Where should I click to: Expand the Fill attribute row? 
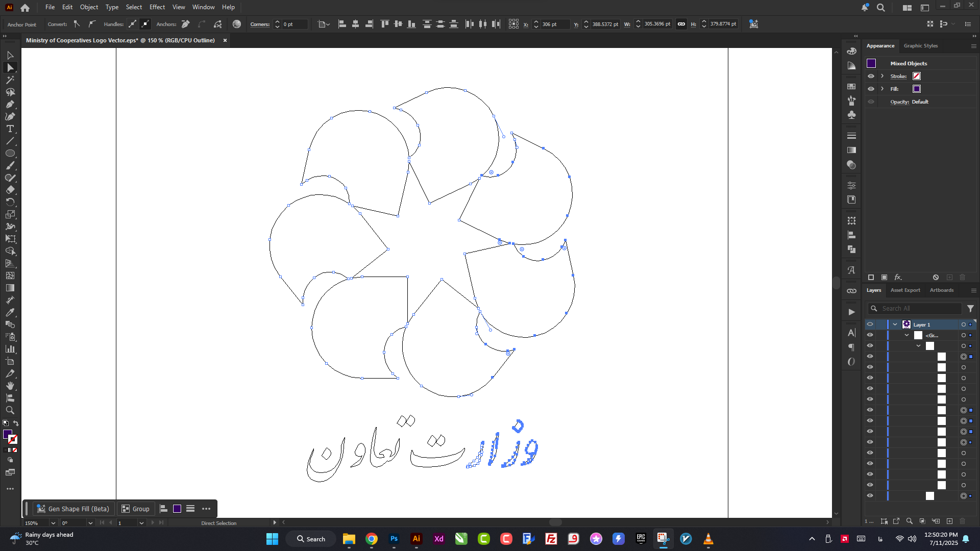pyautogui.click(x=882, y=89)
